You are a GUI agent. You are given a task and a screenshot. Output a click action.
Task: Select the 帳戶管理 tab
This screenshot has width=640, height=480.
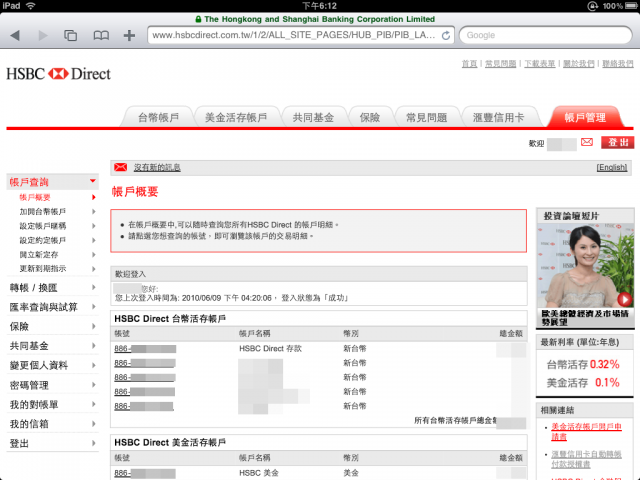click(585, 118)
